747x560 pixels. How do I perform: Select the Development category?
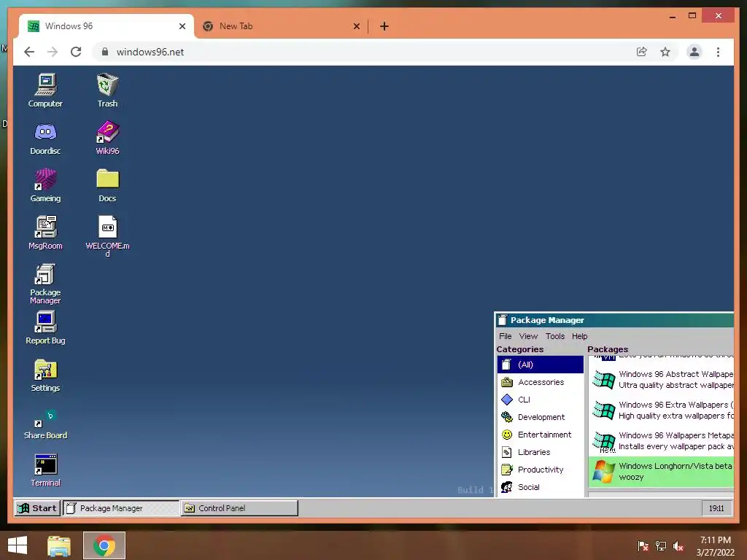pyautogui.click(x=541, y=417)
